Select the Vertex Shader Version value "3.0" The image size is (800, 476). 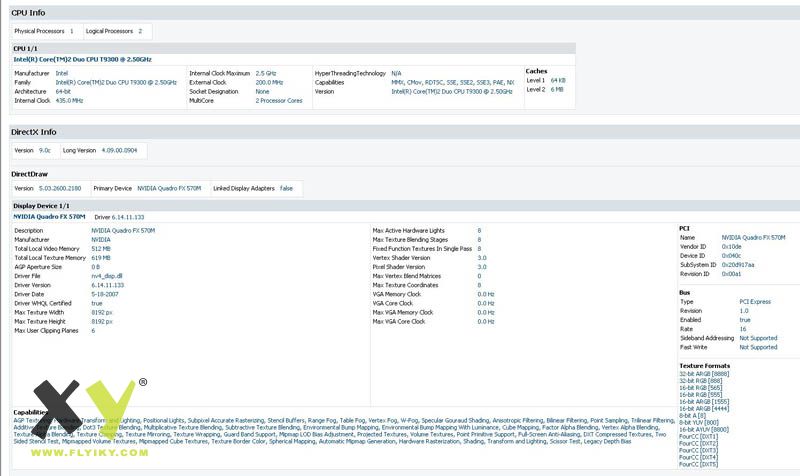(x=482, y=258)
